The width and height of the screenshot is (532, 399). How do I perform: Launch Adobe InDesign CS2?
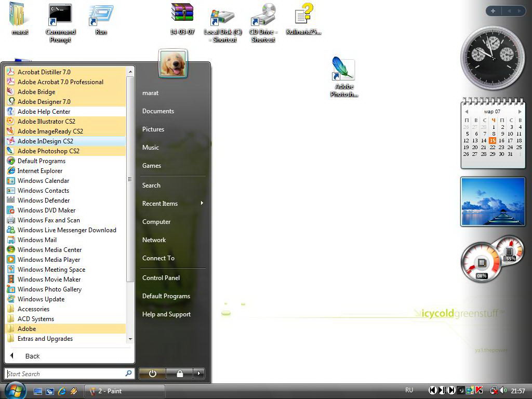(66, 141)
